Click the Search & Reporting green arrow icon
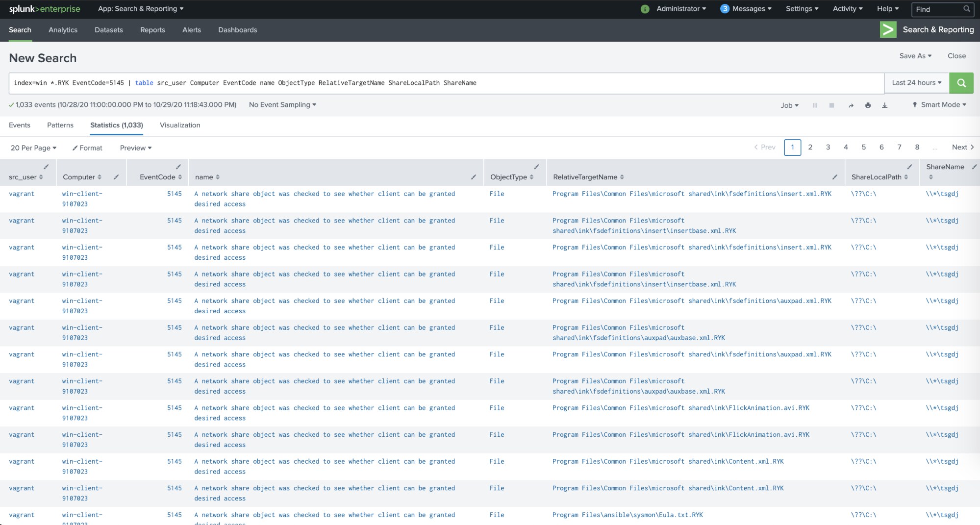 tap(888, 29)
